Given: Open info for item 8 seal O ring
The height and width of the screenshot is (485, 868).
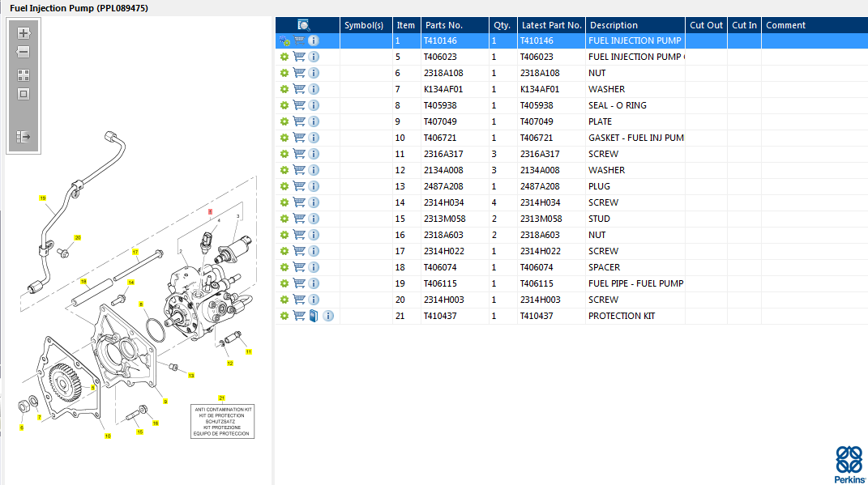Looking at the screenshot, I should click(x=314, y=105).
